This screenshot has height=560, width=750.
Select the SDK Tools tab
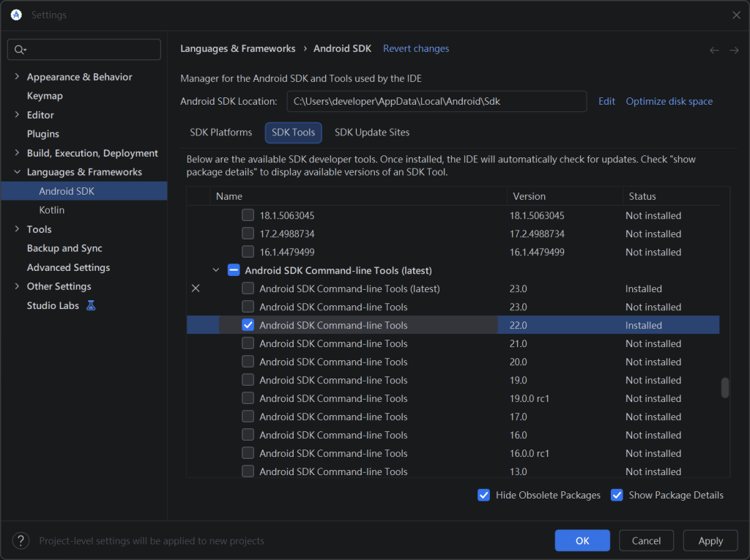(293, 132)
